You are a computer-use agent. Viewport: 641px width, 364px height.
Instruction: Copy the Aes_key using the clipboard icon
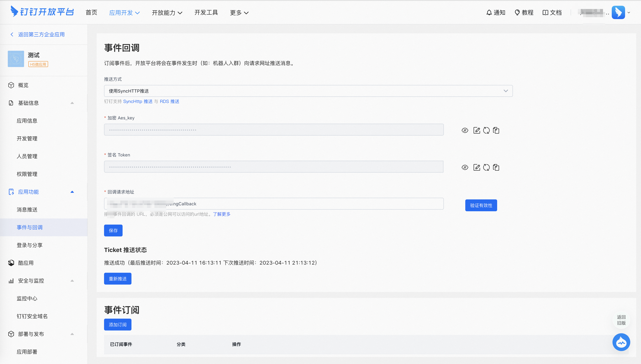(496, 131)
